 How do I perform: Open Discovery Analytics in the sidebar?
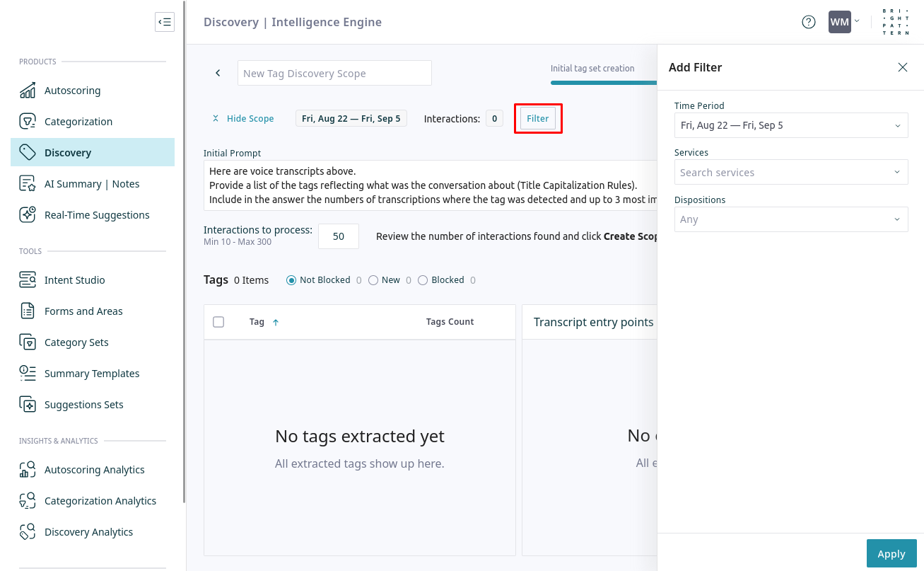pyautogui.click(x=88, y=532)
